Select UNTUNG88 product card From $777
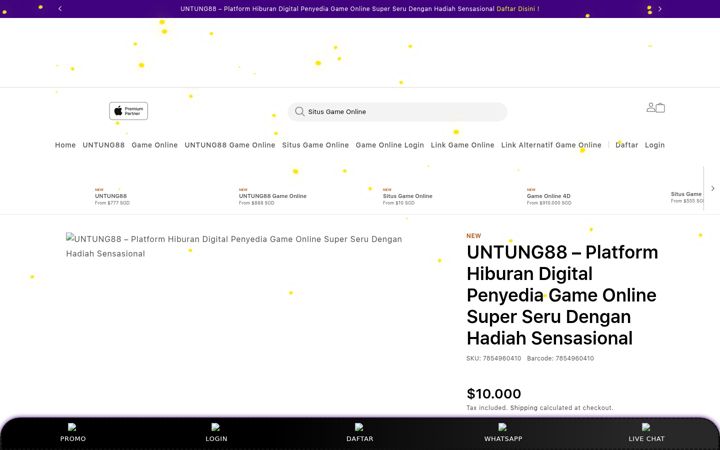Screen dimensions: 720x450 [112, 196]
